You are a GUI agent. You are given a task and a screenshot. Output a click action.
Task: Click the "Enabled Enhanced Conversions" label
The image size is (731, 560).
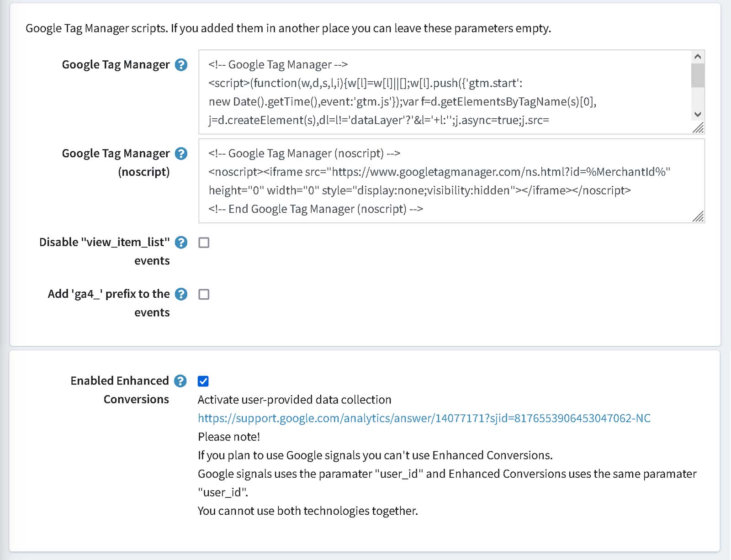pyautogui.click(x=120, y=390)
